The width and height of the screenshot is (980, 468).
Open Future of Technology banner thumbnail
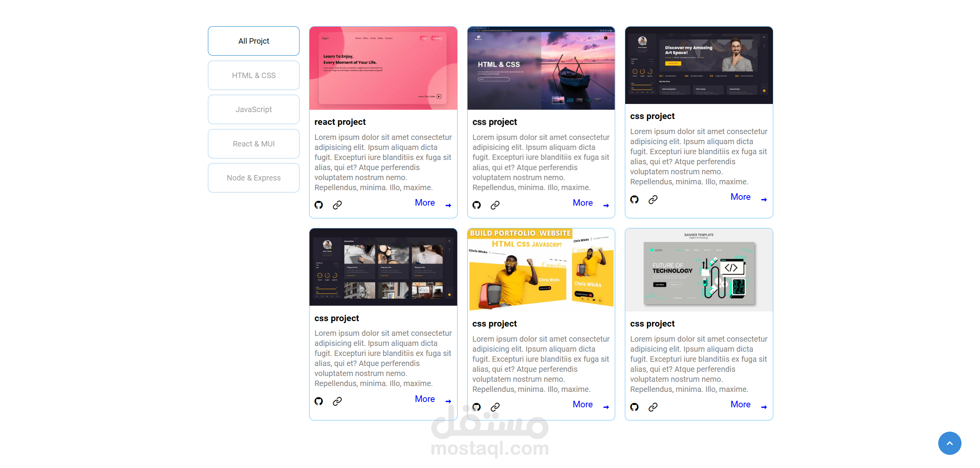pos(699,270)
